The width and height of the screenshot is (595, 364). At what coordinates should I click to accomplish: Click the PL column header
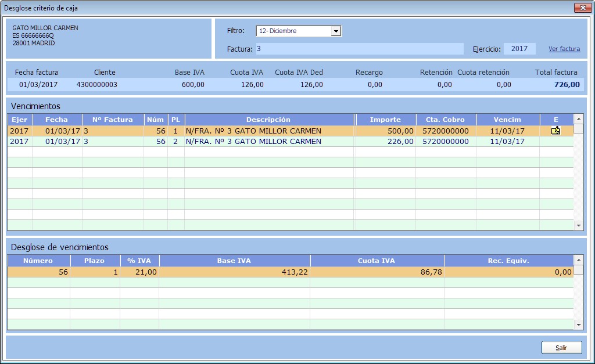[176, 120]
